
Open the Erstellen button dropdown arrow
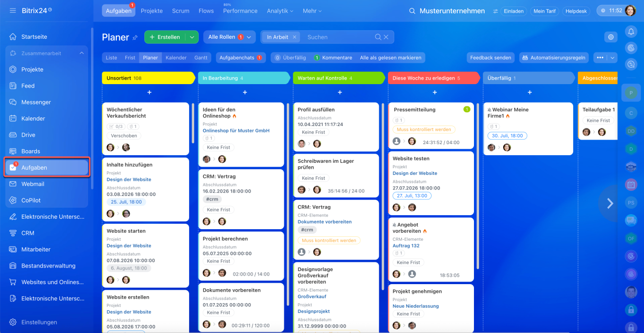192,37
